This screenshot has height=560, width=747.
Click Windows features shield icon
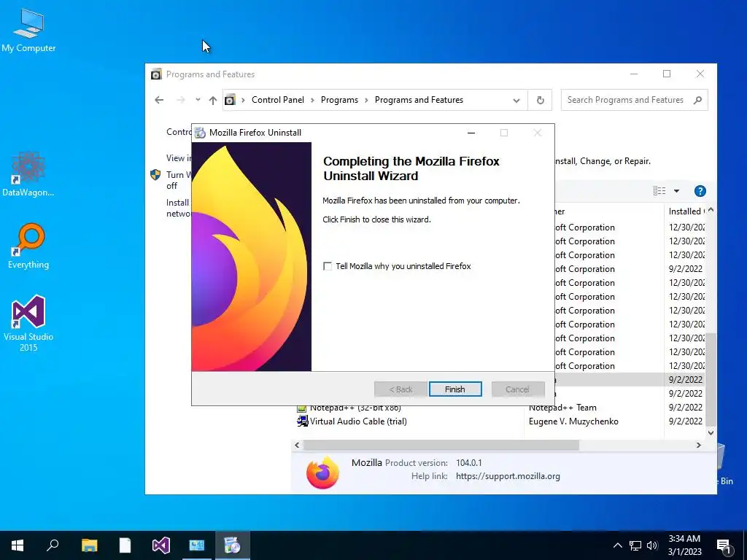[x=155, y=175]
